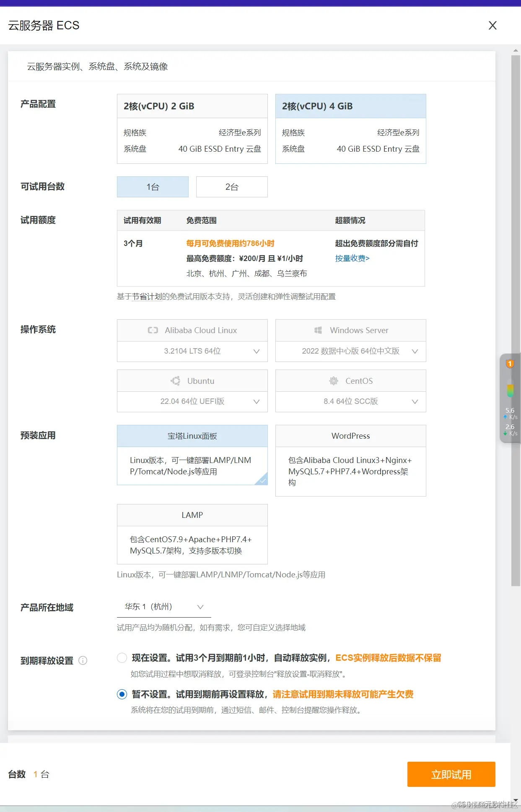Click the vertical scrollbar thumb
The image size is (521, 812).
[516, 321]
